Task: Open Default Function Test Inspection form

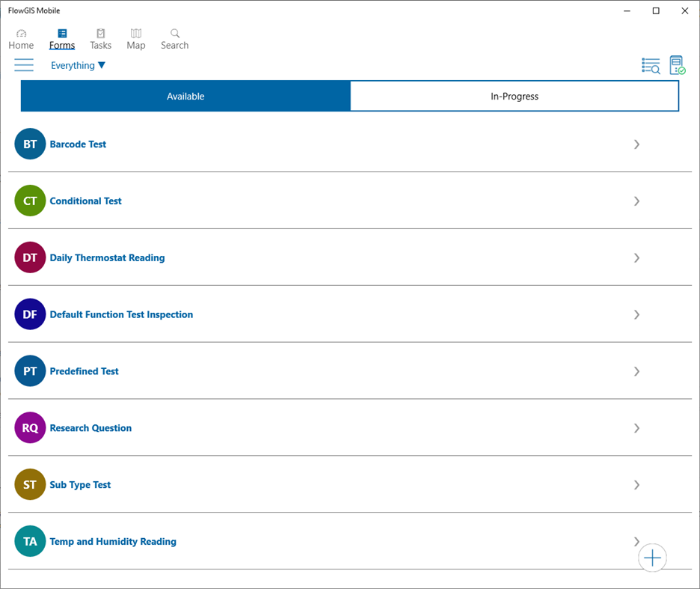Action: coord(121,315)
